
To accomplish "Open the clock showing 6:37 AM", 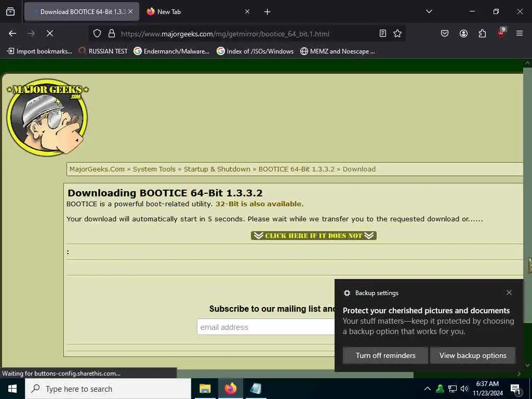I will (487, 389).
